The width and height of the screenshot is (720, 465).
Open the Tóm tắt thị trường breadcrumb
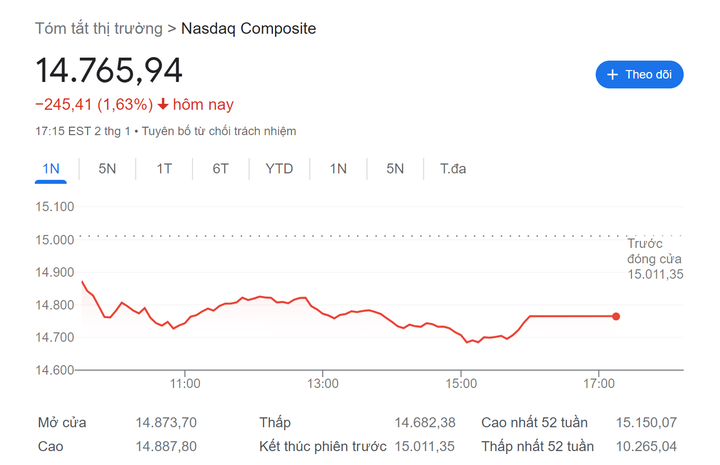(98, 29)
